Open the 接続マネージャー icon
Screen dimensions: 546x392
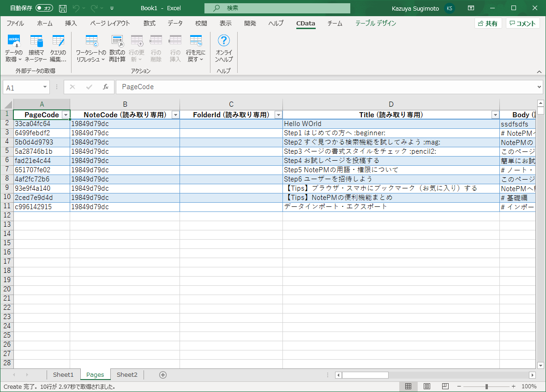pos(36,41)
